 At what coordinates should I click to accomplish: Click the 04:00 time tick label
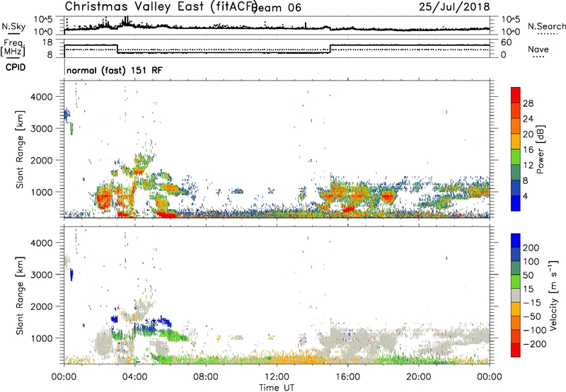[134, 377]
